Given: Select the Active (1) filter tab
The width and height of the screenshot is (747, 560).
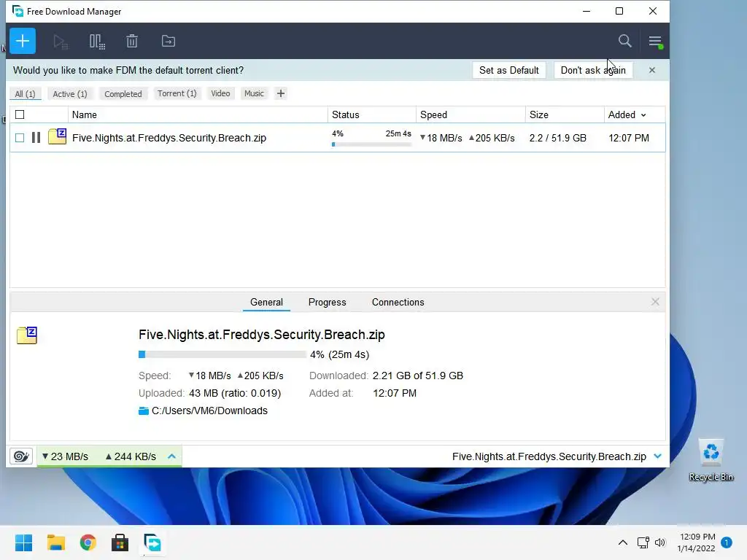Looking at the screenshot, I should point(70,94).
